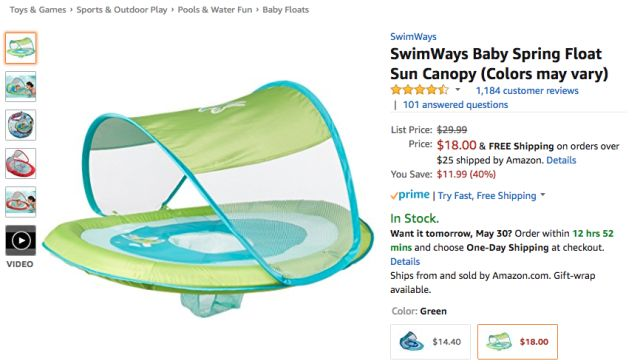Open Pools & Water Fun breadcrumb
Screen dimensions: 640x364
[215, 10]
